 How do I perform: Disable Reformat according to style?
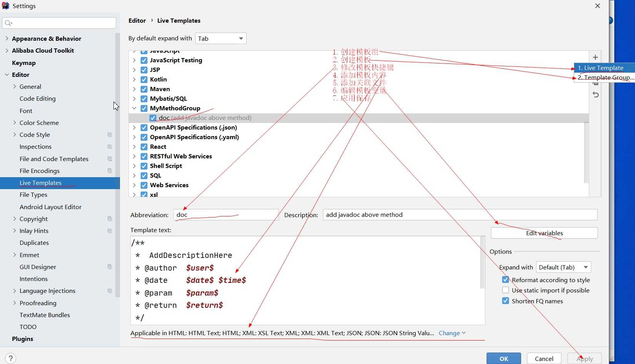coord(505,280)
